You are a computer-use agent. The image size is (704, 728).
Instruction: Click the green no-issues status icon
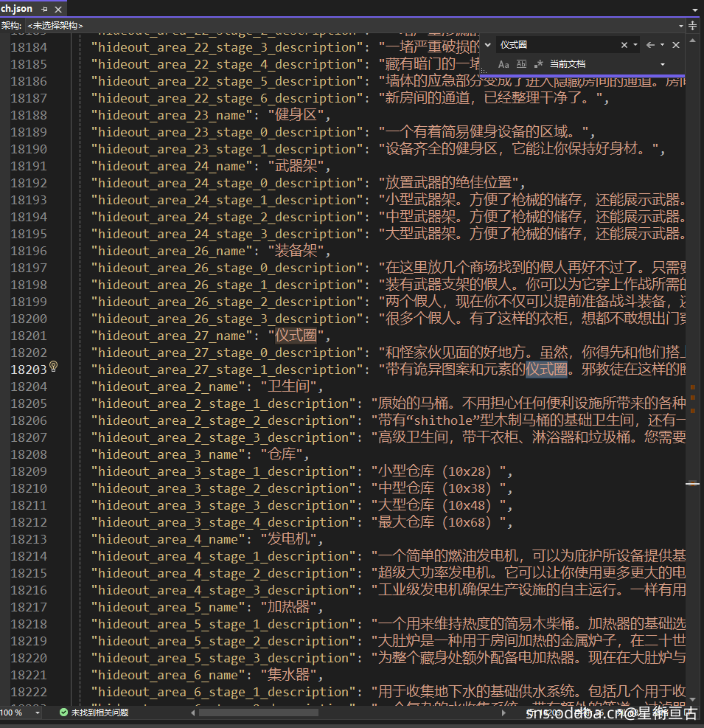coord(63,713)
